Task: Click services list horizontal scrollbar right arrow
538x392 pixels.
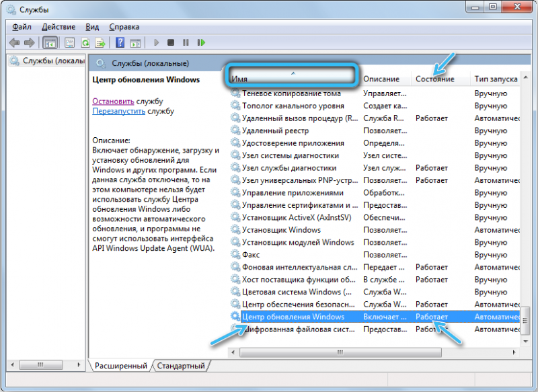Action: click(514, 352)
